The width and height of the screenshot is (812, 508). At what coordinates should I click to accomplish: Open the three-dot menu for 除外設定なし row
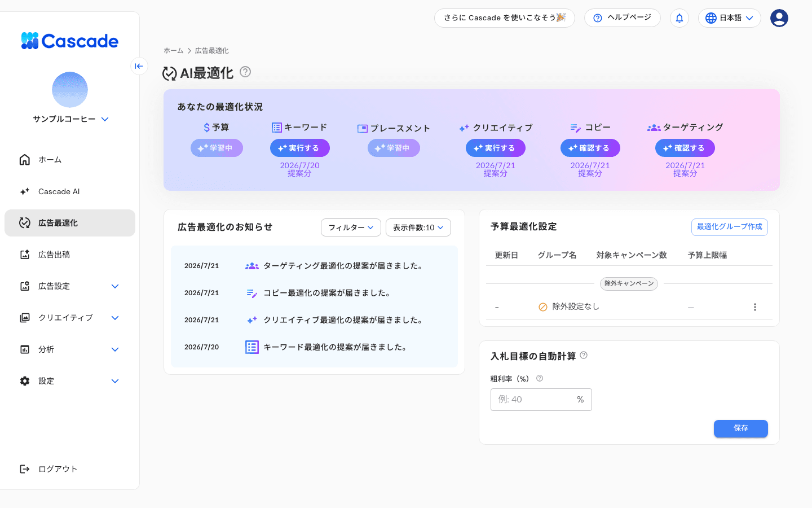pos(755,307)
